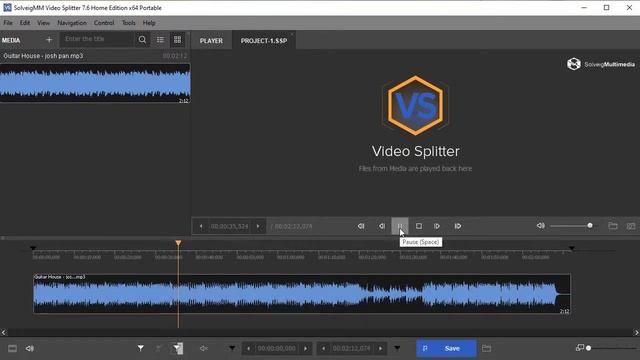Viewport: 640px width, 360px height.
Task: Click the end time field 00:02:12.074
Action: tap(351, 348)
